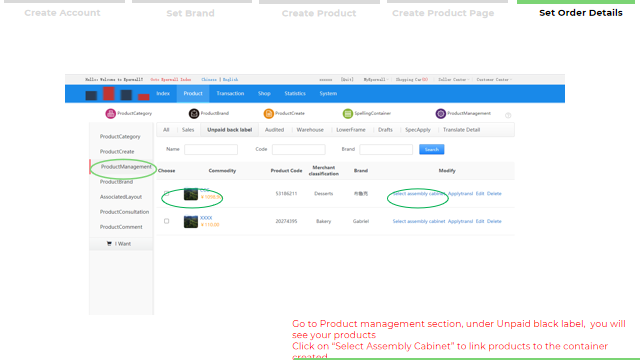Open the Product menu
Screen dimensions: 640x360
[x=193, y=93]
